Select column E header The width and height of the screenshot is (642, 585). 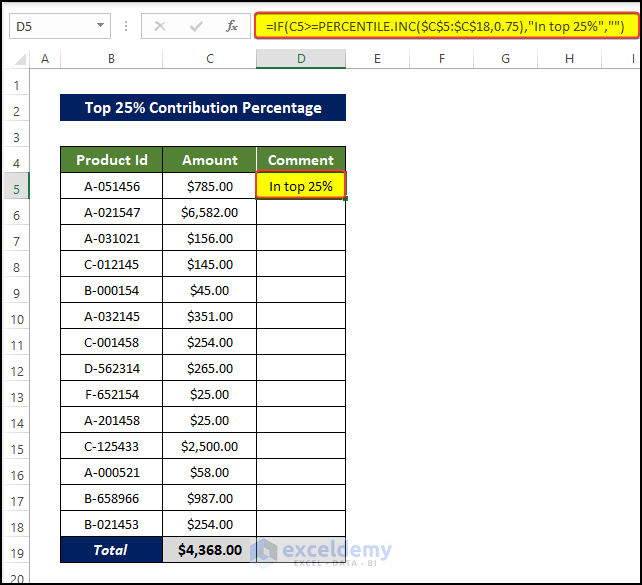click(x=378, y=59)
